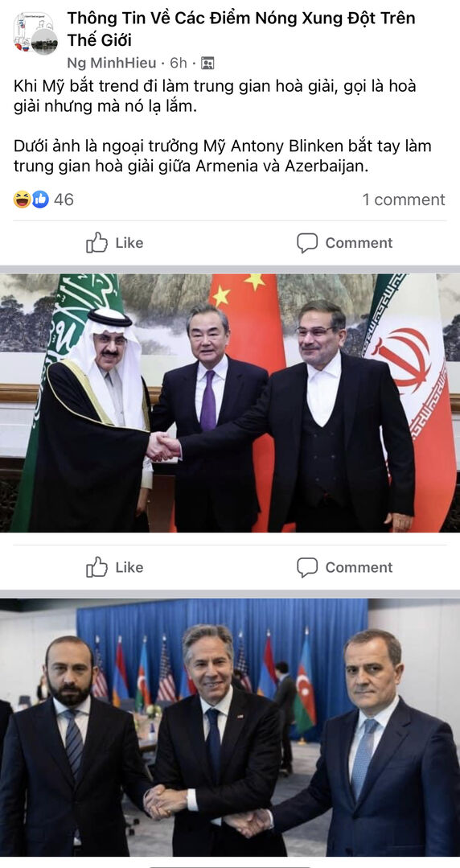Viewport: 460px width, 868px height.
Task: Click speech bubble icon under the first photo
Action: 307,567
